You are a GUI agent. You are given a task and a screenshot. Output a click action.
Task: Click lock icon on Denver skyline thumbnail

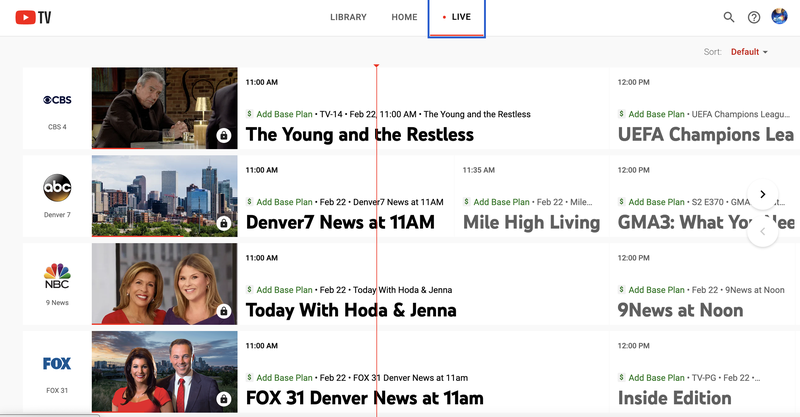pos(223,224)
